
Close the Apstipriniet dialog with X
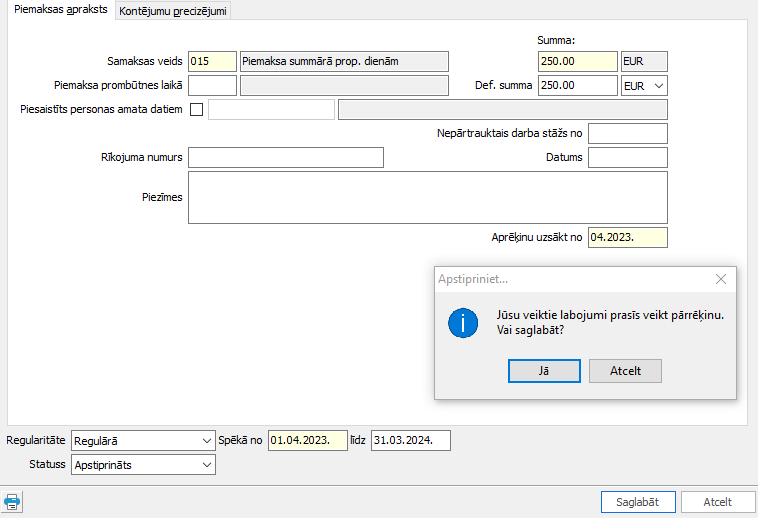click(x=721, y=279)
